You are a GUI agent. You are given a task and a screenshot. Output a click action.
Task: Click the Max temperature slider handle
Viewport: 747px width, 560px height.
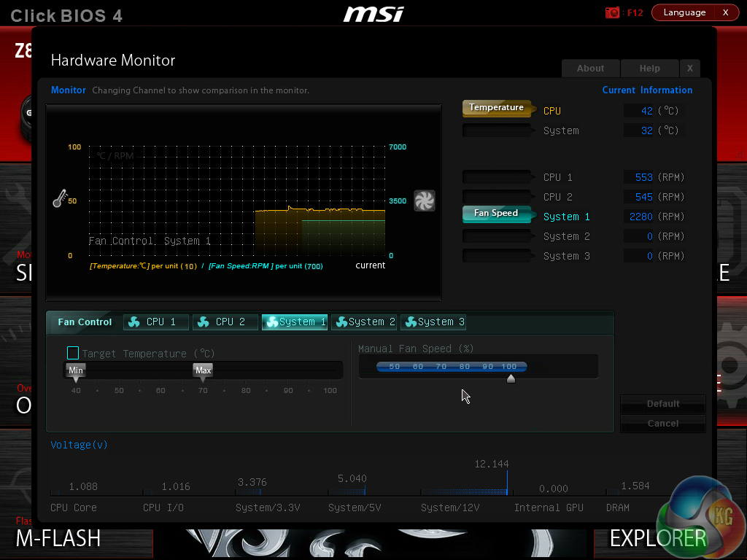(x=203, y=372)
